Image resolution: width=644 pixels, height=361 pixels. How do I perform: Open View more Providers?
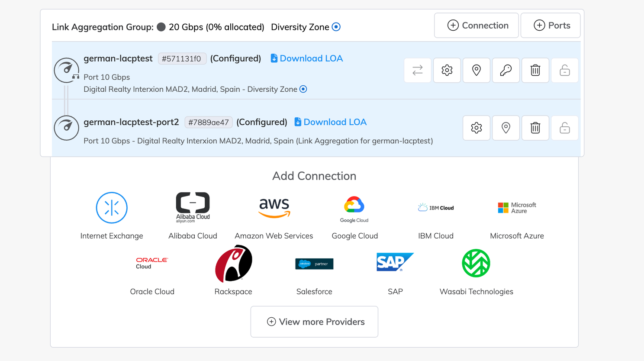point(314,322)
